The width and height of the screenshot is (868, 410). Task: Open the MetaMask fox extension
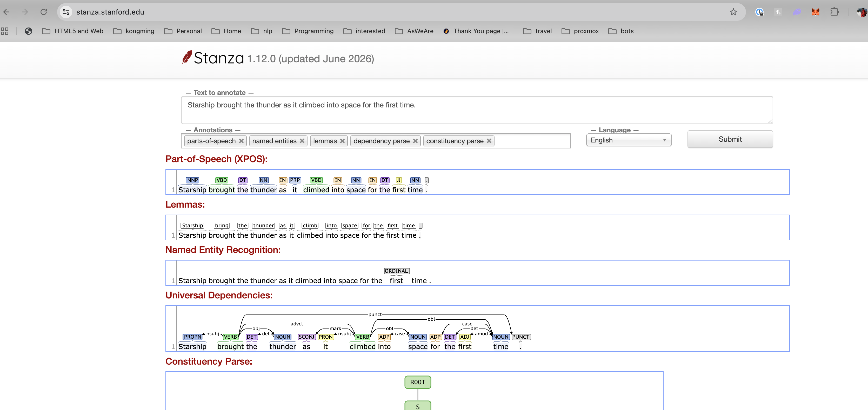click(816, 12)
